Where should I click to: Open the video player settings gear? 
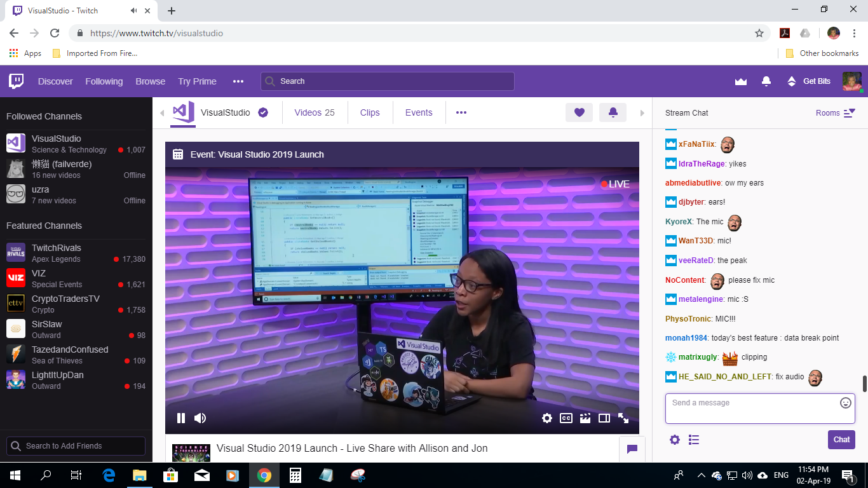tap(547, 418)
